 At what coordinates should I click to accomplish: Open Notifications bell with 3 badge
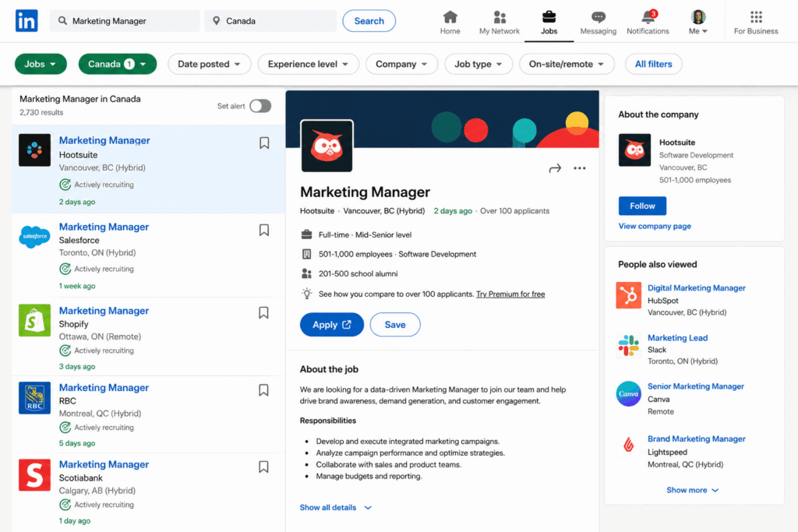648,23
